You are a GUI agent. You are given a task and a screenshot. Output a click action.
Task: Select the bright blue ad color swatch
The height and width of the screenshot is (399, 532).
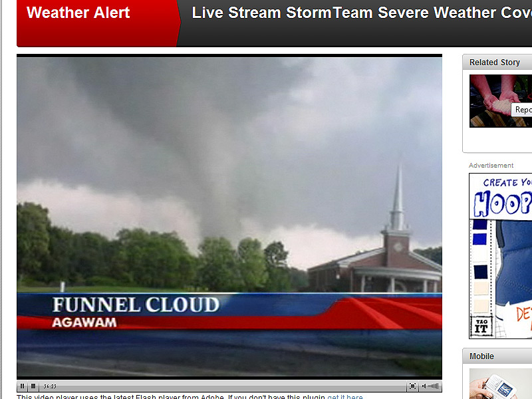(x=479, y=239)
